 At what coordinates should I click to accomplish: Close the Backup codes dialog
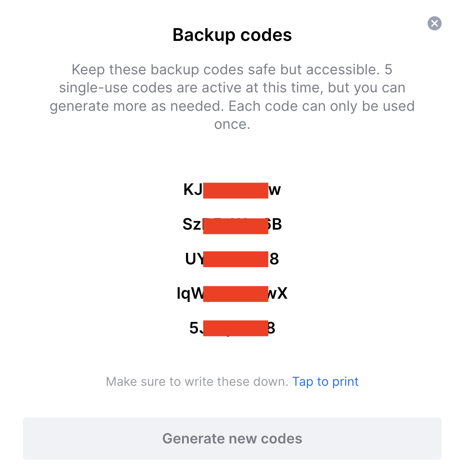tap(434, 23)
